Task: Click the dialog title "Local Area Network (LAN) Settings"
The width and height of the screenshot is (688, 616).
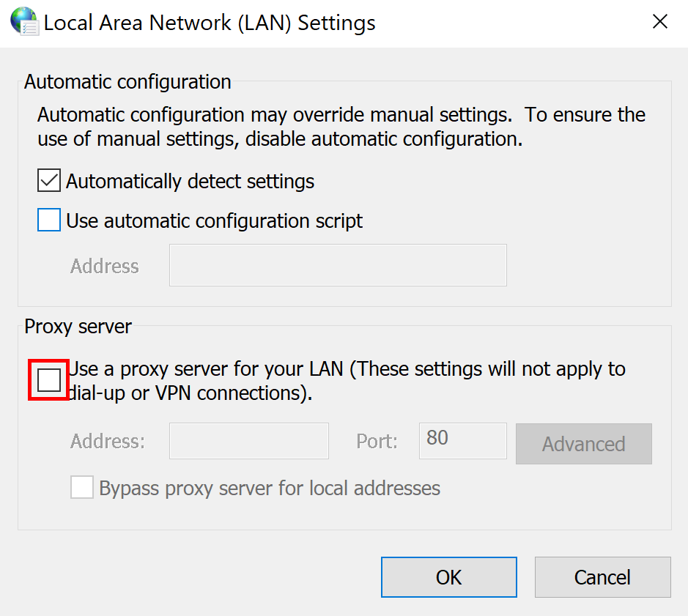Action: (210, 23)
